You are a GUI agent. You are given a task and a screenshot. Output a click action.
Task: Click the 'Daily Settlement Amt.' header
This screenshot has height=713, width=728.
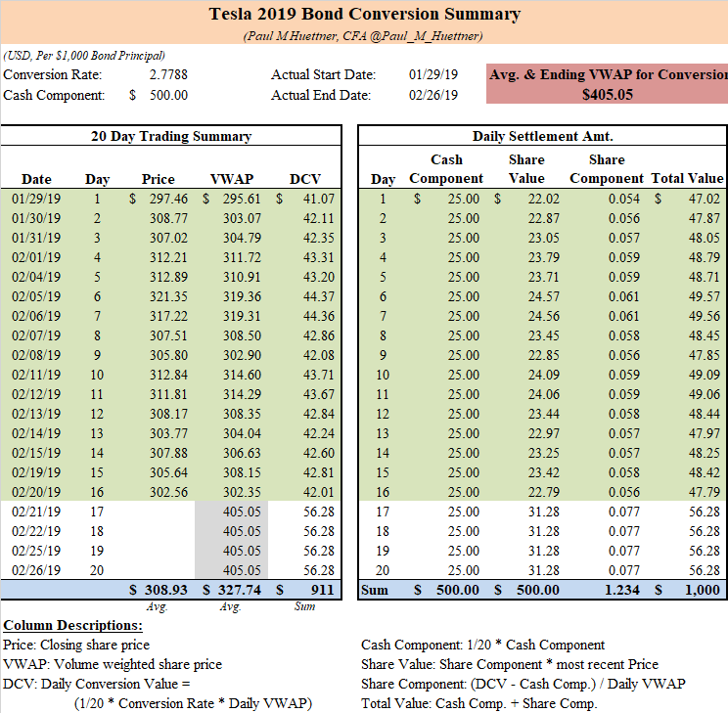click(x=543, y=136)
